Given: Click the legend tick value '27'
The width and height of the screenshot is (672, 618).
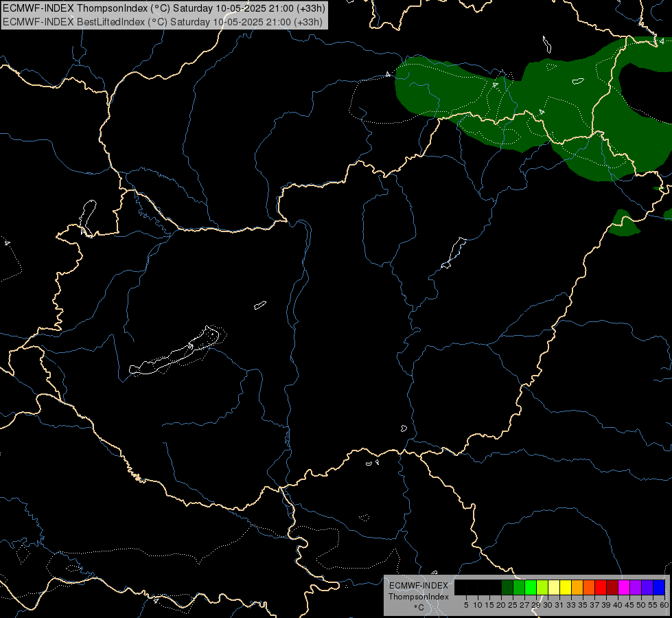Looking at the screenshot, I should coord(524,605).
